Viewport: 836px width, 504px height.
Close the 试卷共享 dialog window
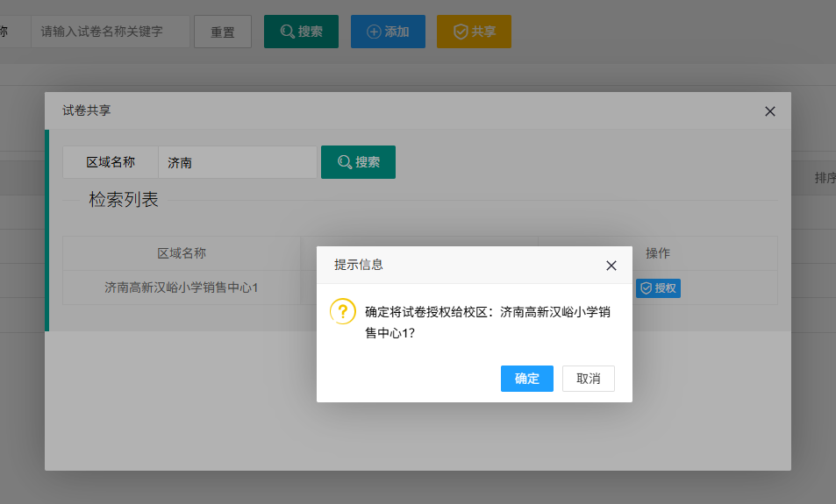click(x=770, y=111)
